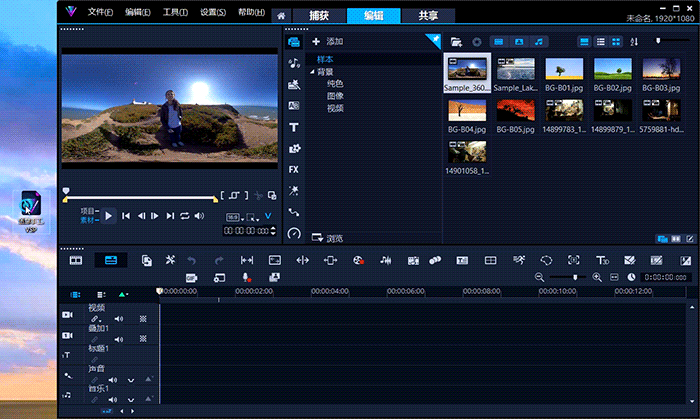Screen dimensions: 700x419
Task: Open the 文件(F) menu
Action: point(100,13)
